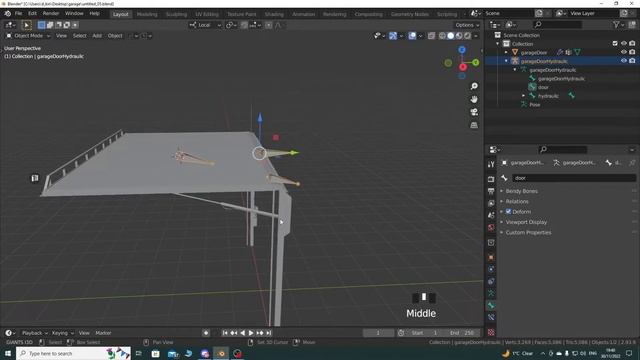The image size is (640, 360).
Task: Open the Object Mode dropdown
Action: (28, 36)
